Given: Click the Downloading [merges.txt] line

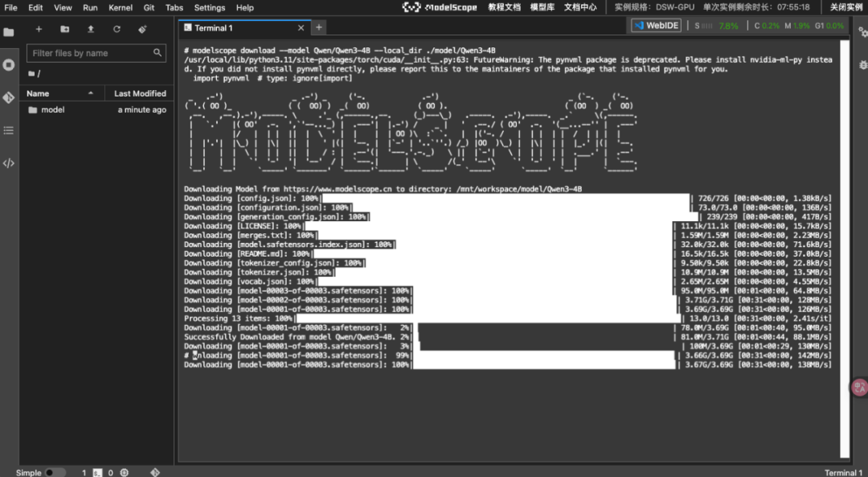Looking at the screenshot, I should 508,236.
